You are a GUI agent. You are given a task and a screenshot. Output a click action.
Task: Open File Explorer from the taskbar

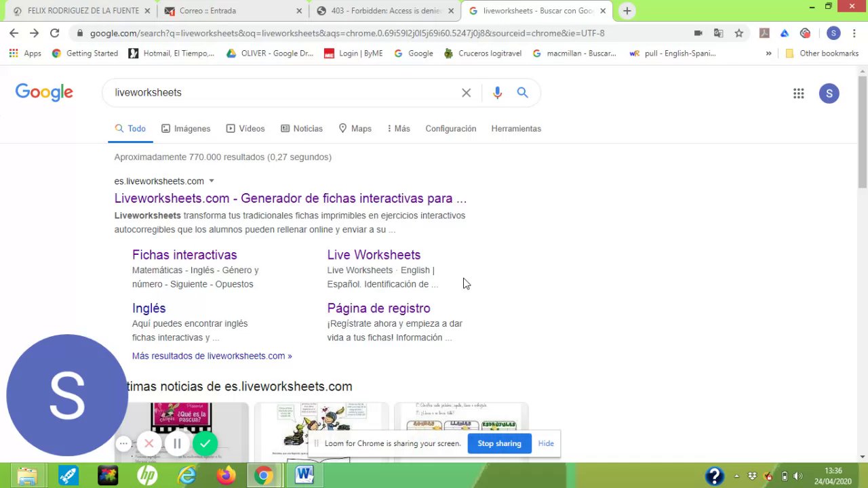coord(27,476)
